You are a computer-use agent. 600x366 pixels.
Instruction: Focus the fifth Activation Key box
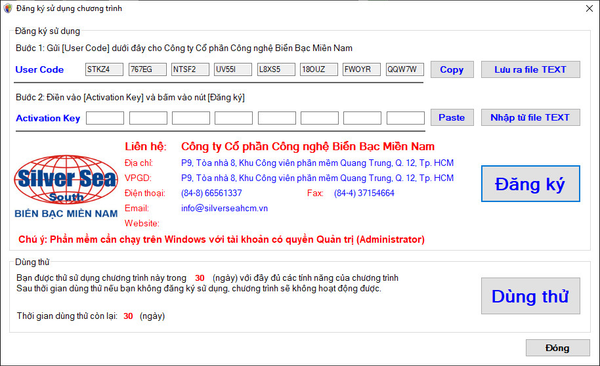click(x=277, y=118)
